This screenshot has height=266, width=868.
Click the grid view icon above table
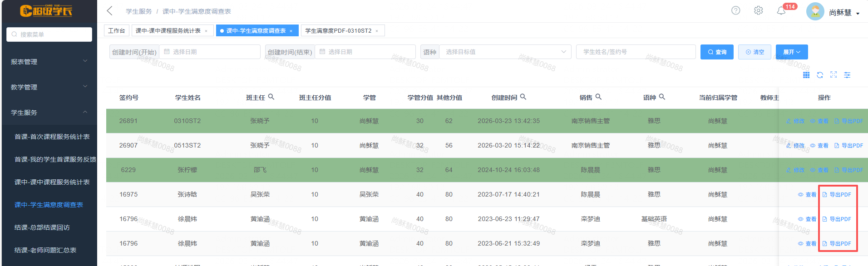click(x=806, y=75)
